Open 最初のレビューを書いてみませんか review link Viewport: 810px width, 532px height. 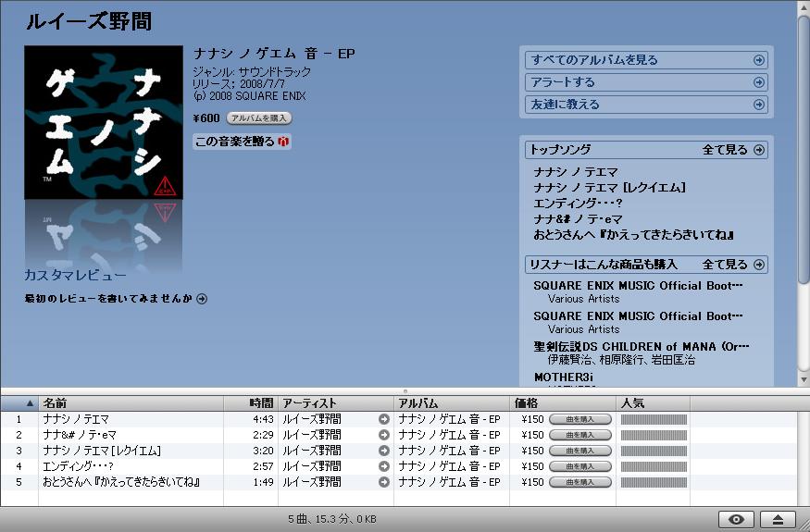pos(108,299)
